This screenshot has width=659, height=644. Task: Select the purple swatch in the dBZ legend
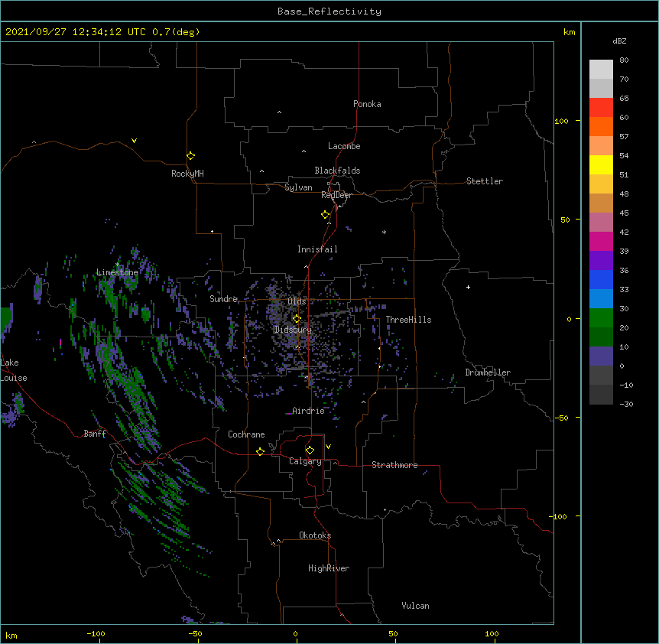(601, 260)
